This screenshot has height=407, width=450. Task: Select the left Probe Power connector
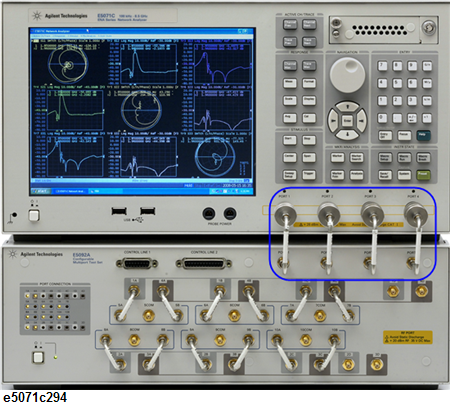[209, 213]
